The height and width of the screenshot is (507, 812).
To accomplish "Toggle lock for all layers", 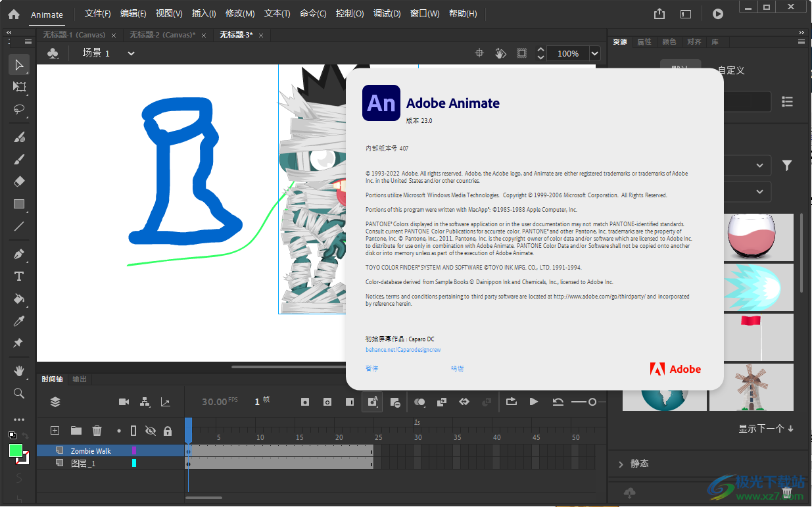I will (168, 431).
